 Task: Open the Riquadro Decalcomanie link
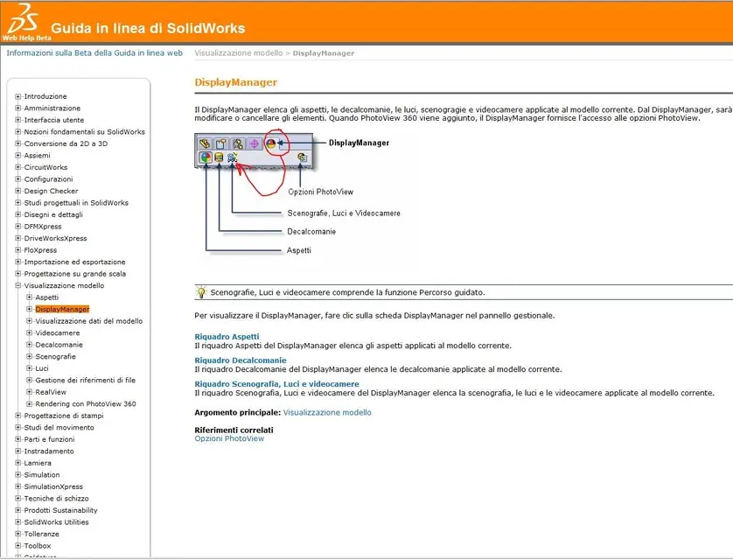click(241, 360)
